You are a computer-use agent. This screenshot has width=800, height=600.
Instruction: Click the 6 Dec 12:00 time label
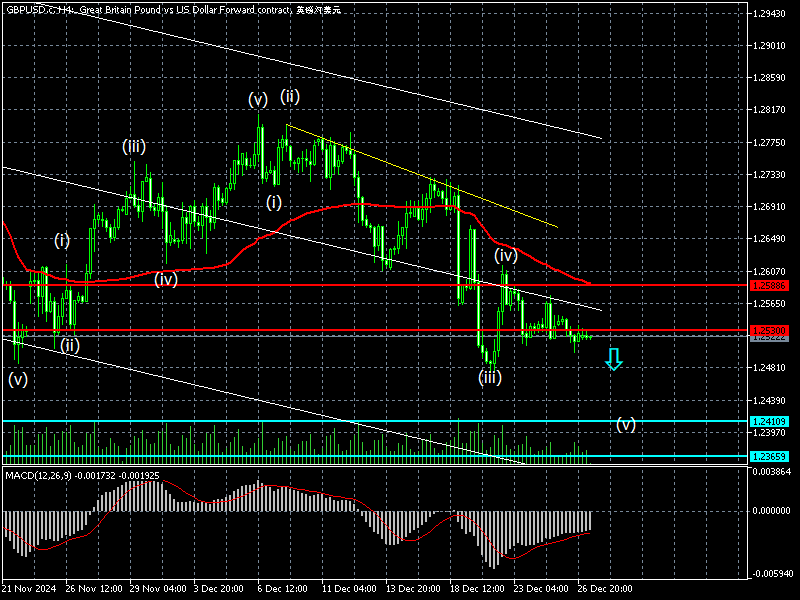(283, 587)
